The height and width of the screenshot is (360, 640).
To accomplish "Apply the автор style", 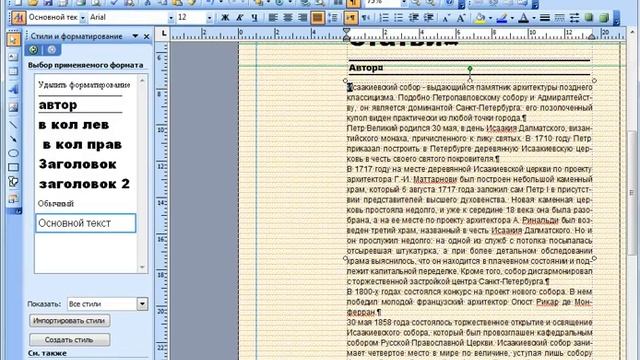I will pyautogui.click(x=58, y=105).
